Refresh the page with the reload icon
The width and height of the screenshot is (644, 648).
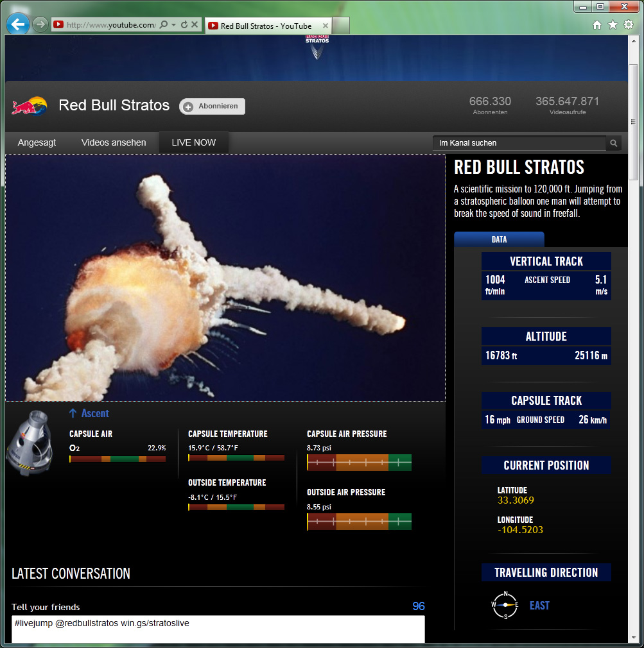pos(184,25)
